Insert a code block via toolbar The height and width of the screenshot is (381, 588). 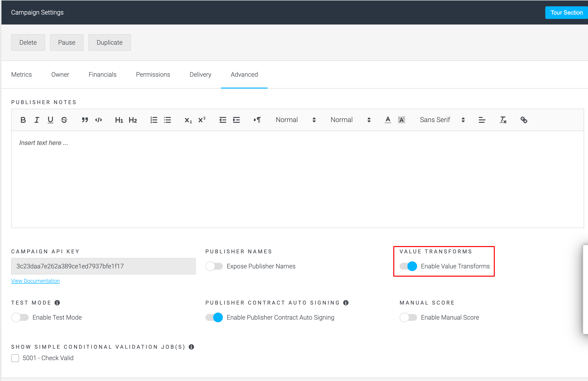point(99,120)
